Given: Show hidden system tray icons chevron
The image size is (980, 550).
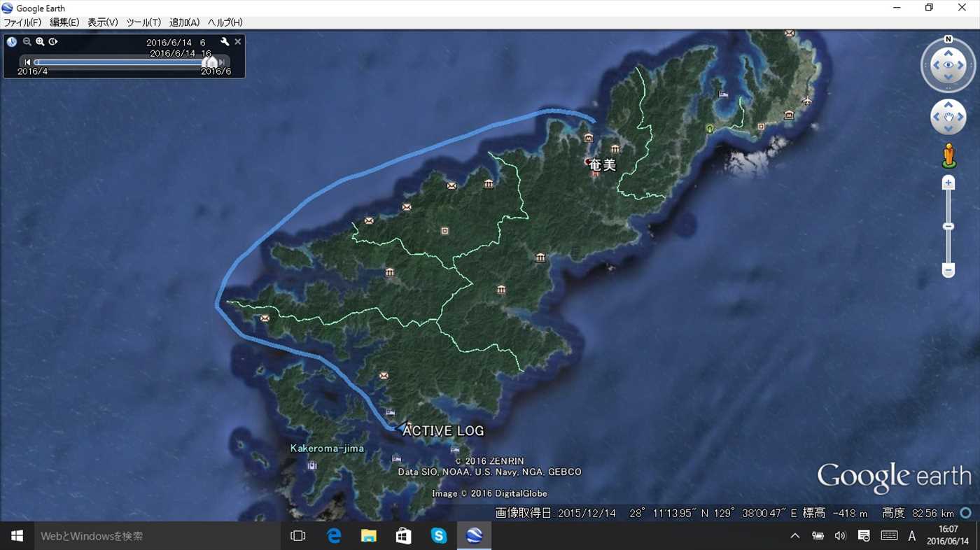Looking at the screenshot, I should click(x=795, y=536).
